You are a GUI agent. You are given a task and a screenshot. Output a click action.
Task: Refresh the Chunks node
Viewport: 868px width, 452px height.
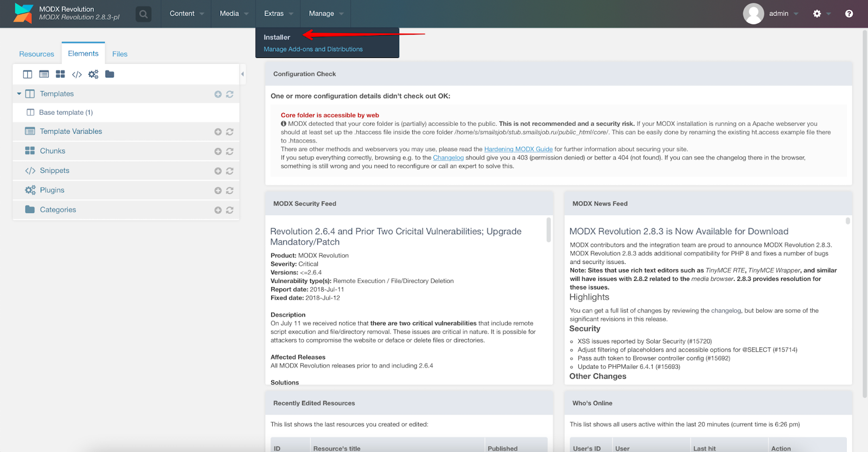(x=229, y=152)
